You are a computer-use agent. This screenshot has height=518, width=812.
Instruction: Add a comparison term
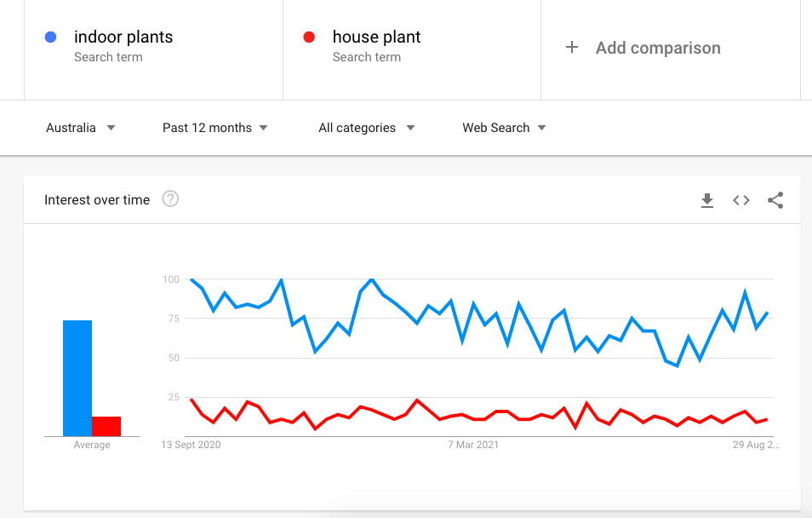tap(658, 48)
